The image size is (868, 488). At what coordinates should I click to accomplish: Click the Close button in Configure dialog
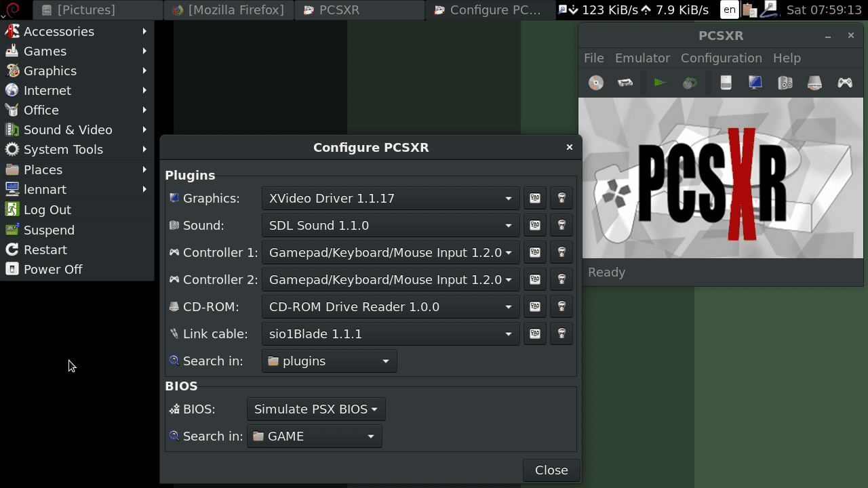pyautogui.click(x=551, y=470)
